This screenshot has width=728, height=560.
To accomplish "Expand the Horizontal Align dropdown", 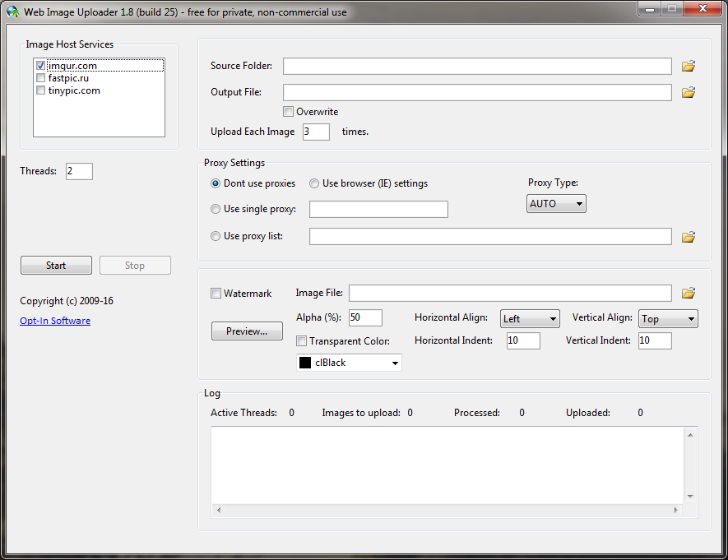I will pos(530,319).
